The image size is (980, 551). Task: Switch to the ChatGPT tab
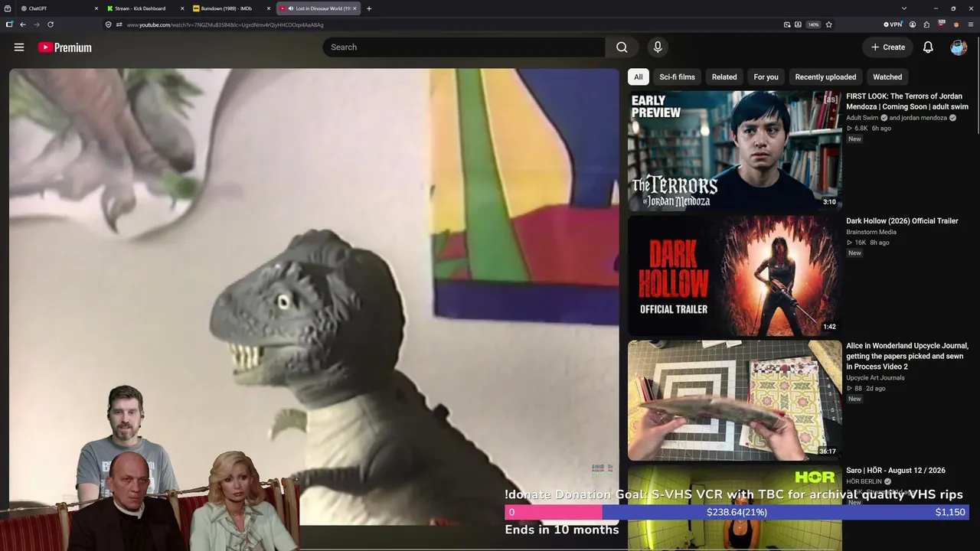tap(60, 8)
